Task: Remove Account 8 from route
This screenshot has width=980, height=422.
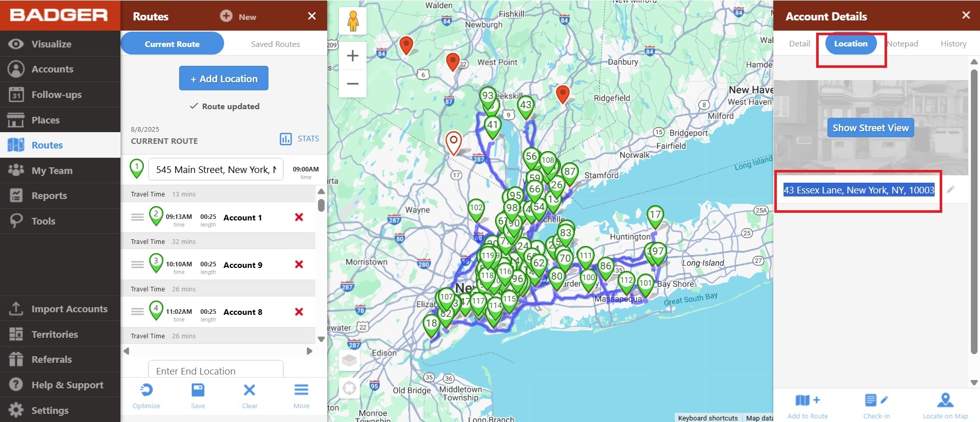Action: pyautogui.click(x=299, y=312)
